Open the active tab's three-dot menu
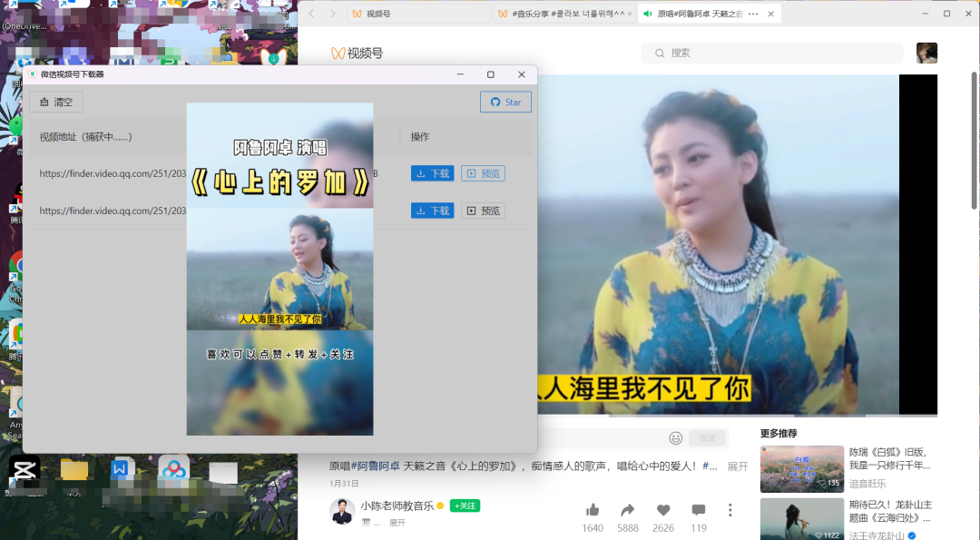This screenshot has width=980, height=540. tap(753, 13)
